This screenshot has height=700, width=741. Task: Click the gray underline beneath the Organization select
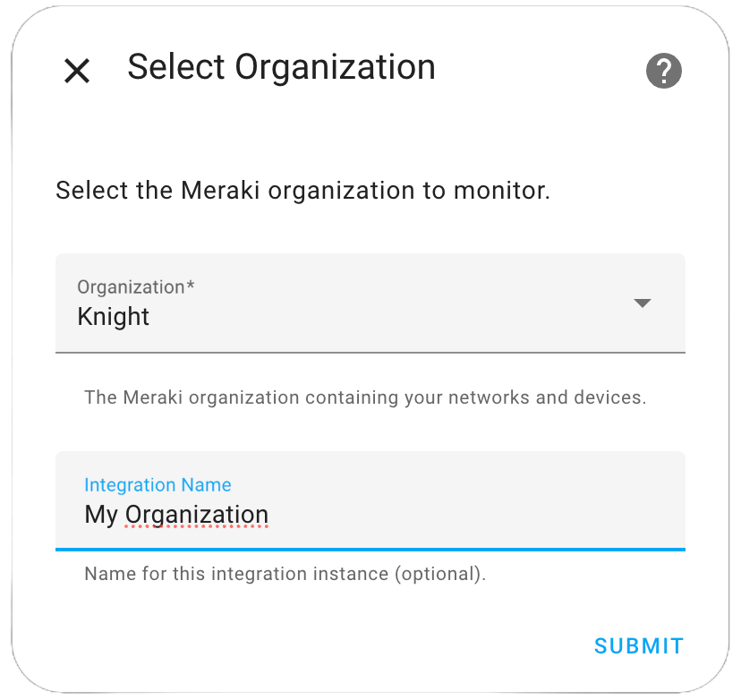coord(370,352)
